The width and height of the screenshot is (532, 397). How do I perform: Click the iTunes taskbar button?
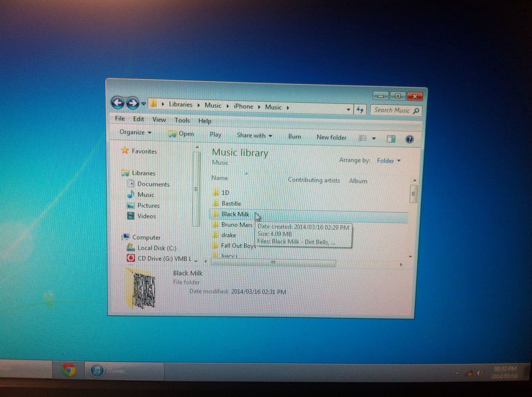coord(124,370)
